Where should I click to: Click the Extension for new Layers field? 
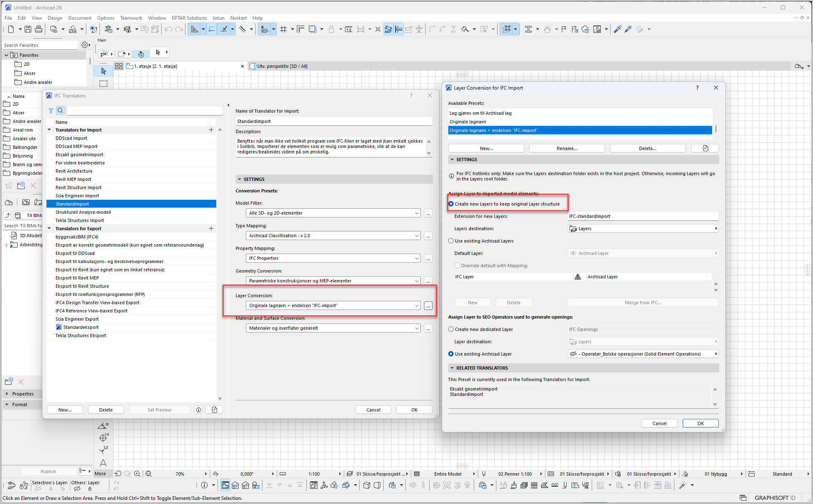[x=643, y=216]
